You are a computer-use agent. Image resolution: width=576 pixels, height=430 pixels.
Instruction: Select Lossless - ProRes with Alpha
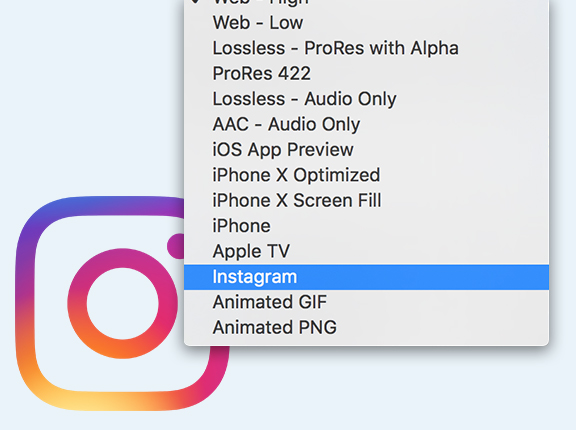click(366, 48)
